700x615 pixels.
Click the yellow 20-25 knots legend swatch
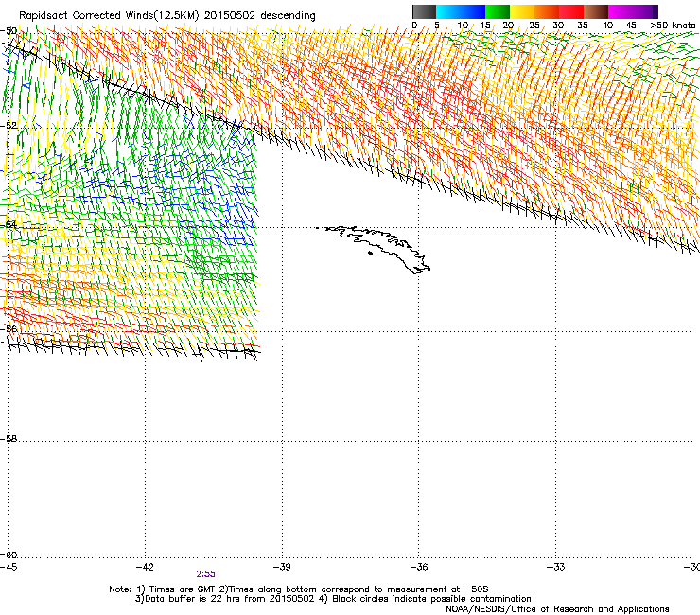pos(522,11)
